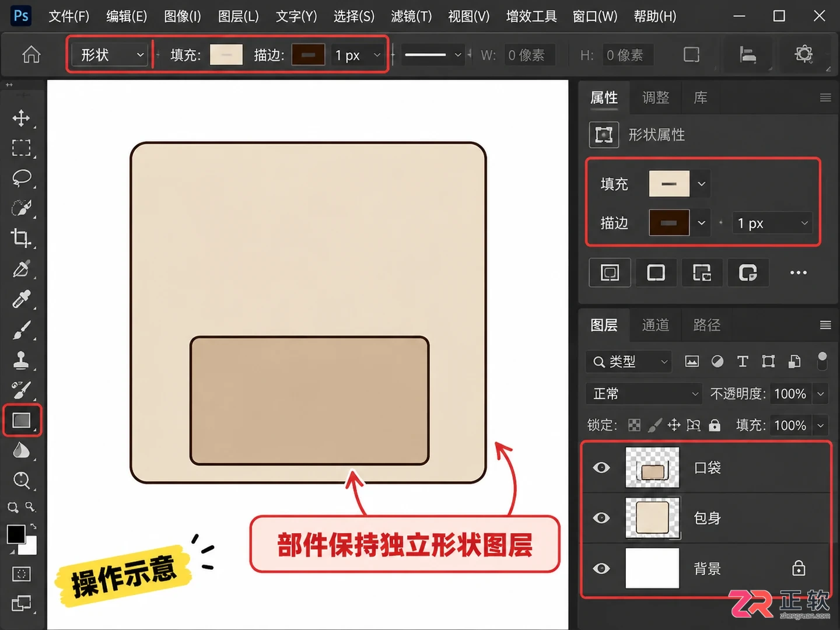Filter layers by shape icon
Image resolution: width=840 pixels, height=630 pixels.
768,362
